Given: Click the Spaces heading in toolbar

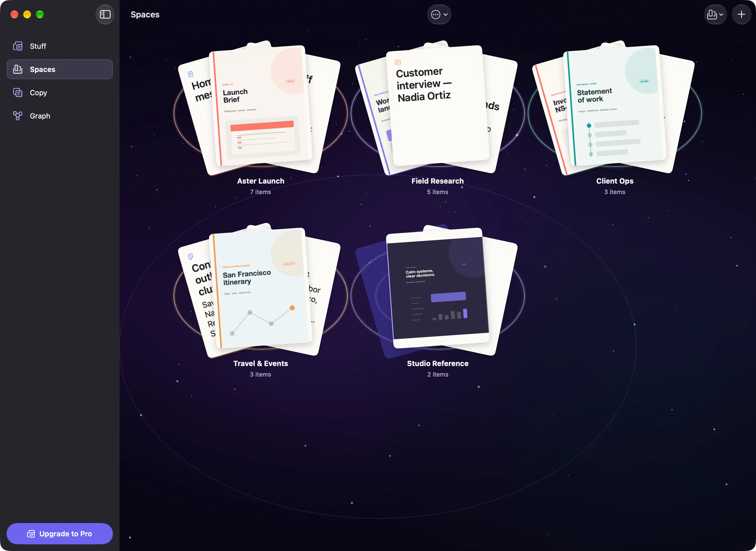Looking at the screenshot, I should pos(145,14).
